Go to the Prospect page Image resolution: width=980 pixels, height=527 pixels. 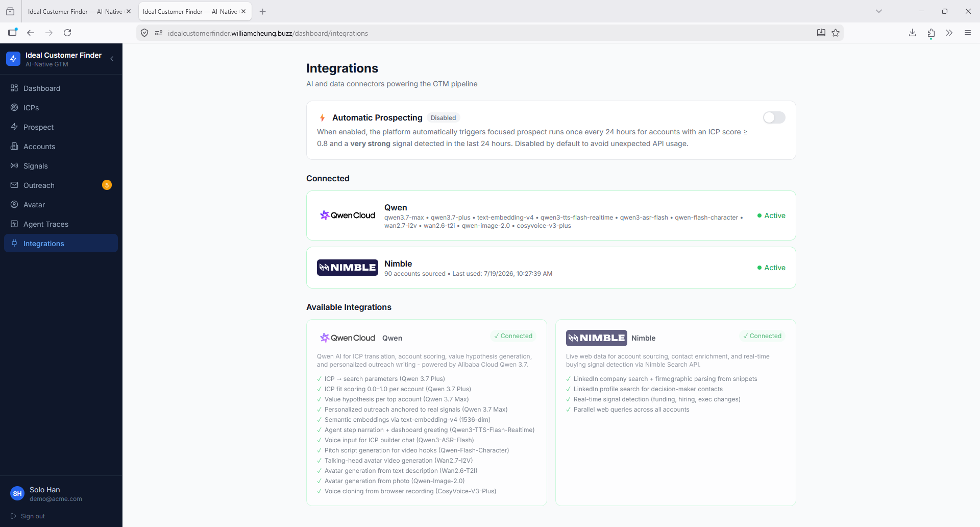point(61,127)
